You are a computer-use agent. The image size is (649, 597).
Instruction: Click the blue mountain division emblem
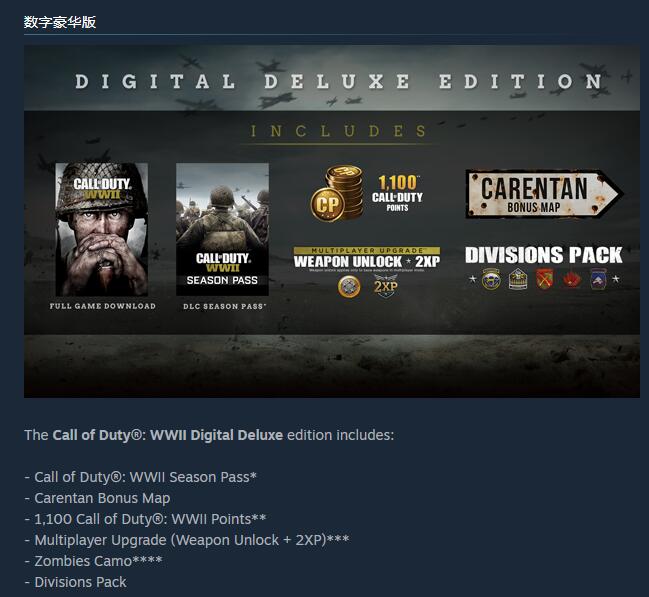599,279
